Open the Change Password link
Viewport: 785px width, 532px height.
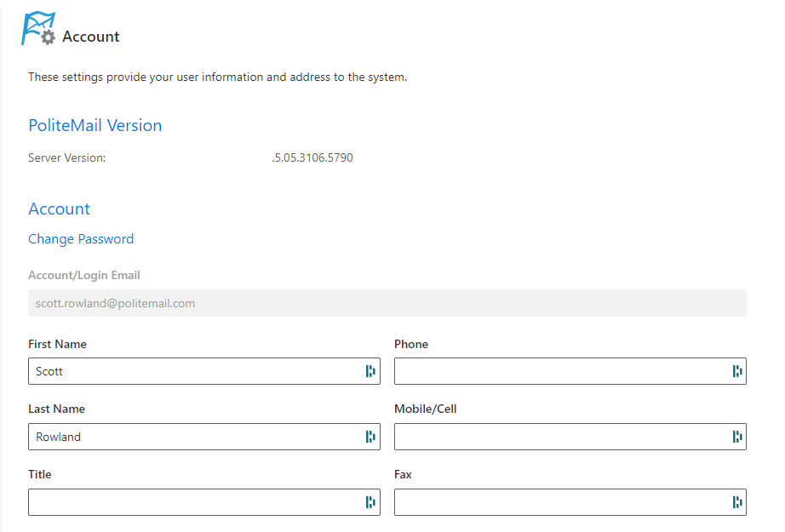[81, 239]
